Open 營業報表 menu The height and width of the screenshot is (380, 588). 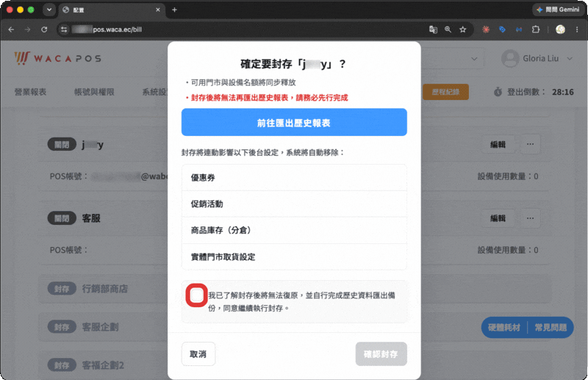(x=30, y=92)
